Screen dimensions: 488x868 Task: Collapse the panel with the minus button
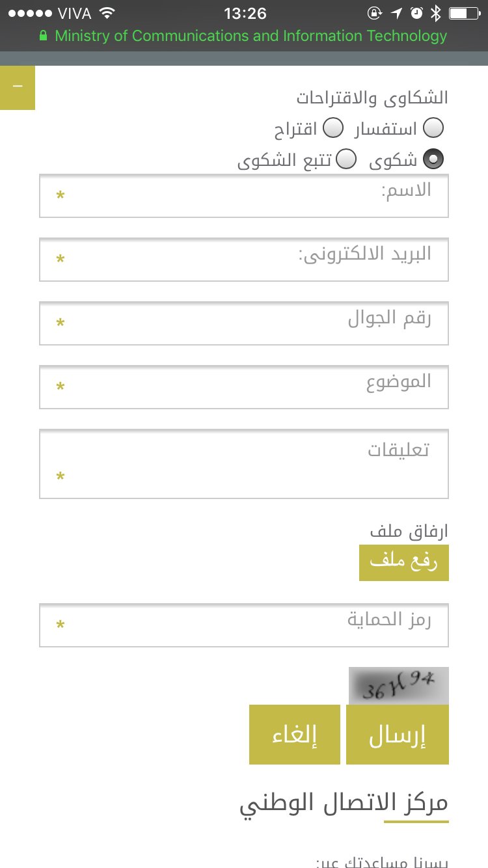18,87
